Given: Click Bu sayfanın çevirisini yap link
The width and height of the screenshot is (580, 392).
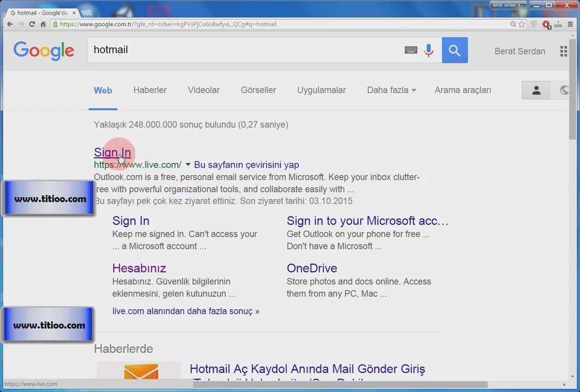Looking at the screenshot, I should pos(246,165).
